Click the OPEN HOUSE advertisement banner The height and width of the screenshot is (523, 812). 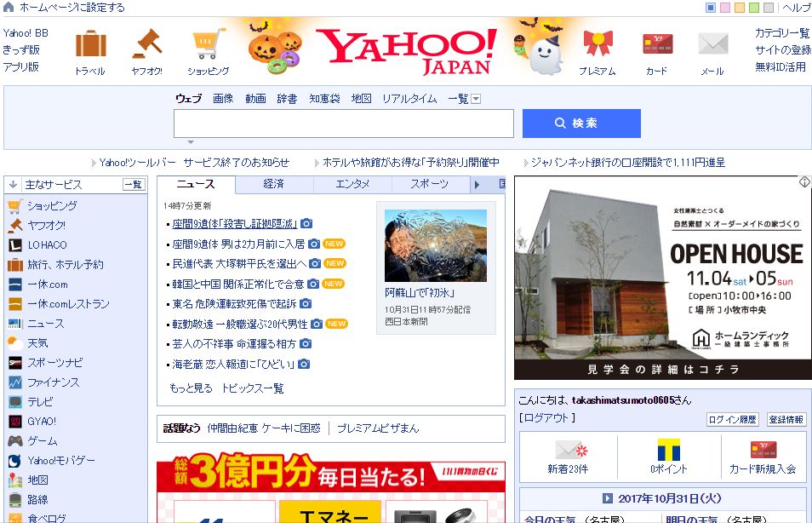[x=663, y=278]
